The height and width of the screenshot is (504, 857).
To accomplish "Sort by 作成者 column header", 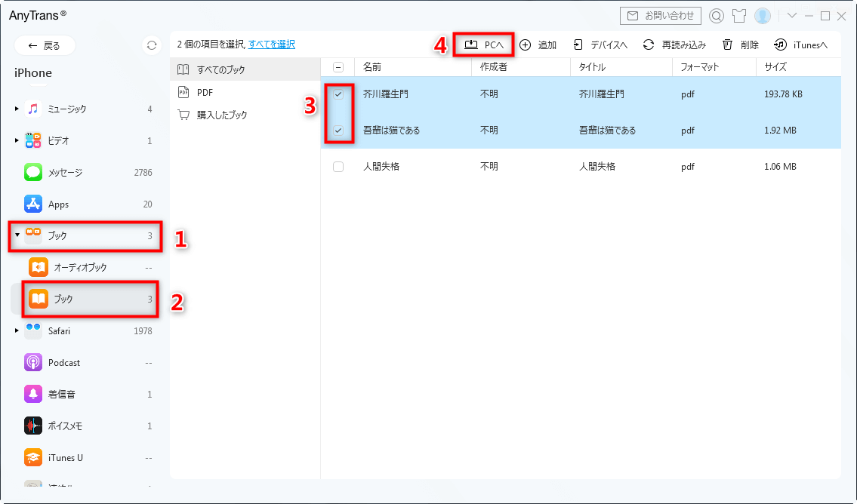I will (521, 66).
